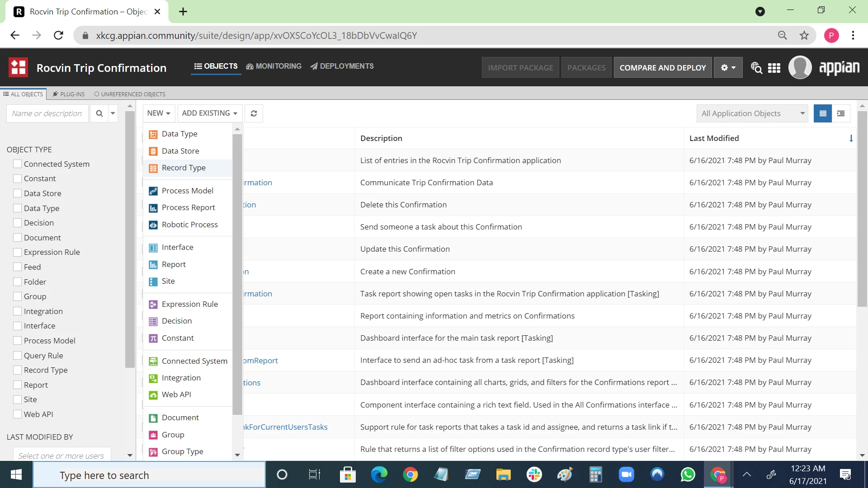The width and height of the screenshot is (868, 488).
Task: Toggle Folder object type filter
Action: point(17,282)
